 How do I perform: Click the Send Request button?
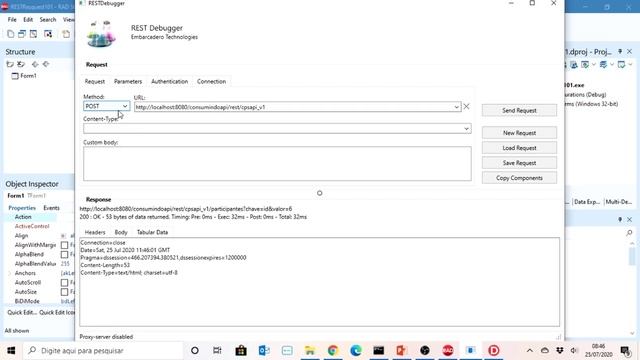point(519,111)
